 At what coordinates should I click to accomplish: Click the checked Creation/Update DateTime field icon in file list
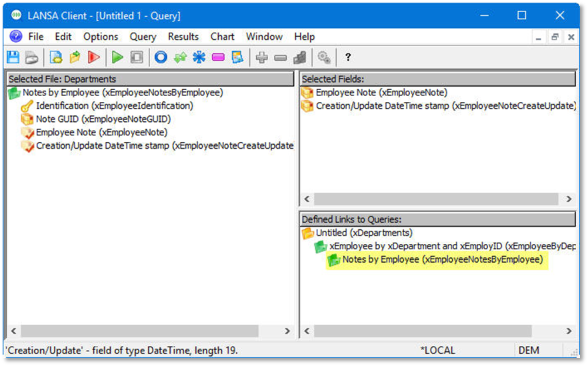click(27, 146)
